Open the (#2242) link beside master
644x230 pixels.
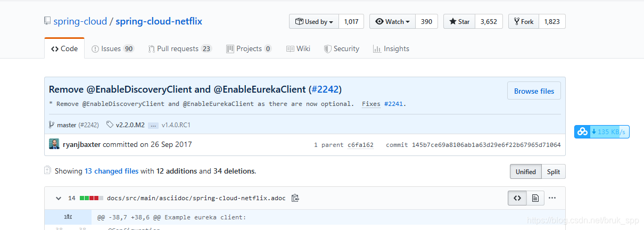click(89, 125)
